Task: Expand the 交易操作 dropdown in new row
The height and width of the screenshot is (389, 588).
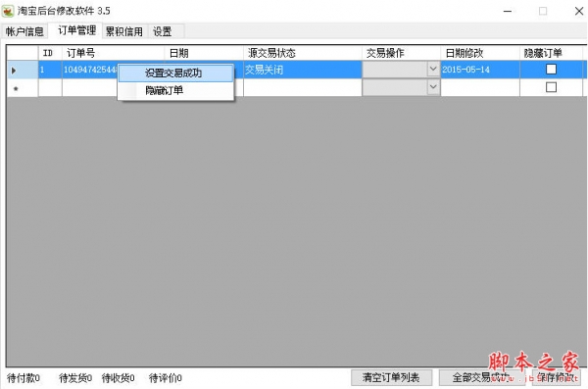Action: tap(433, 87)
